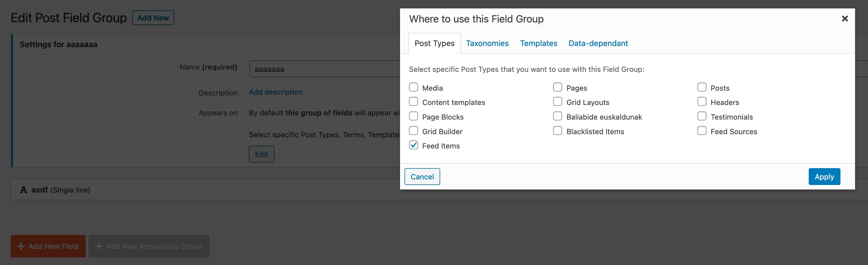
Task: Check the Pages post type checkbox
Action: [558, 87]
